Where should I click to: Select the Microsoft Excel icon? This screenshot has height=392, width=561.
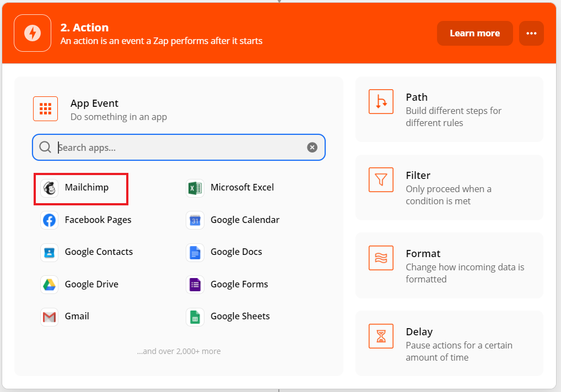click(x=195, y=188)
